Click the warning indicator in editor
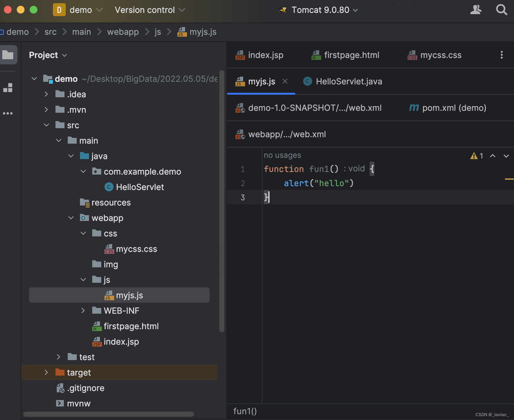The height and width of the screenshot is (420, 514). [x=477, y=156]
